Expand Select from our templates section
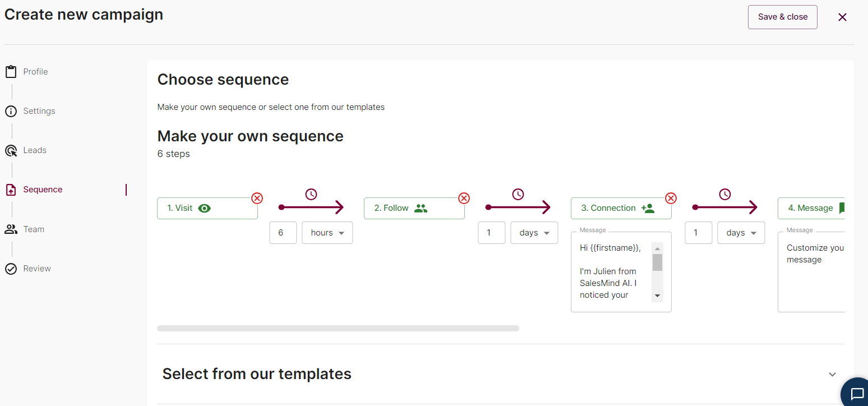 pyautogui.click(x=832, y=374)
